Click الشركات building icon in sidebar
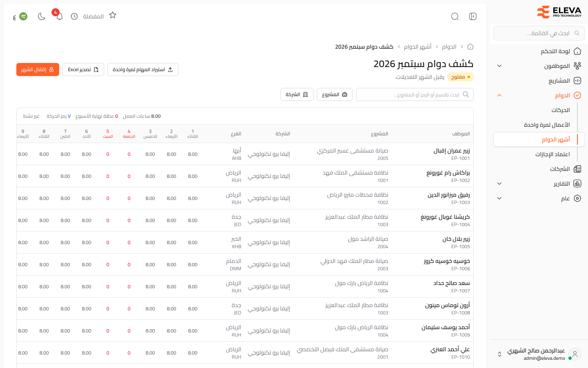 tap(577, 169)
